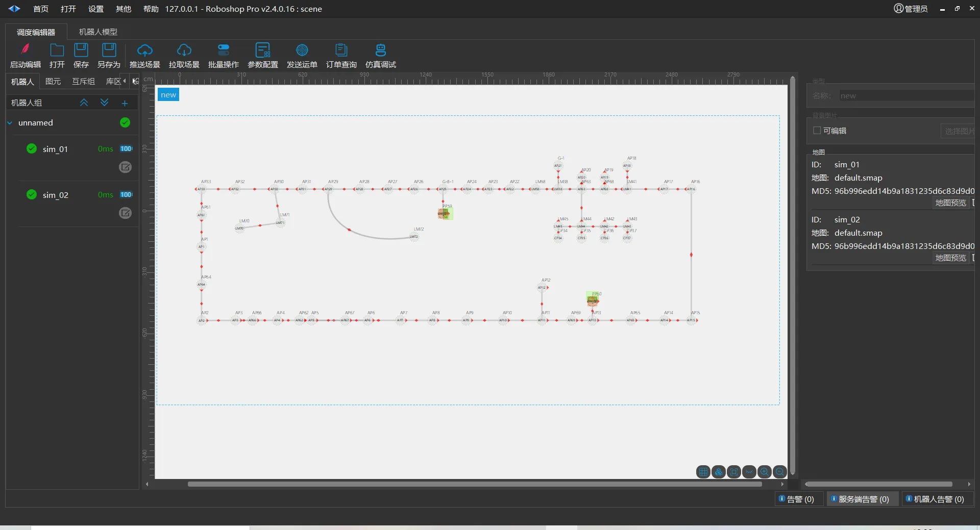Image resolution: width=980 pixels, height=530 pixels.
Task: Click the sim_01 robot name in list
Action: click(55, 149)
